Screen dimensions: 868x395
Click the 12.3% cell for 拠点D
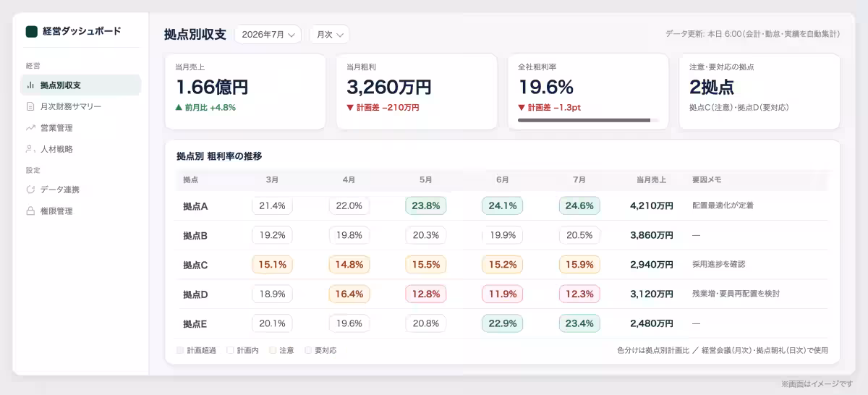tap(579, 294)
